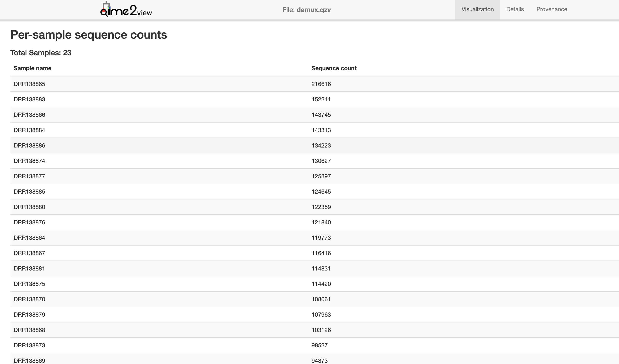Click the demux.qzv file name
The width and height of the screenshot is (619, 364).
313,10
